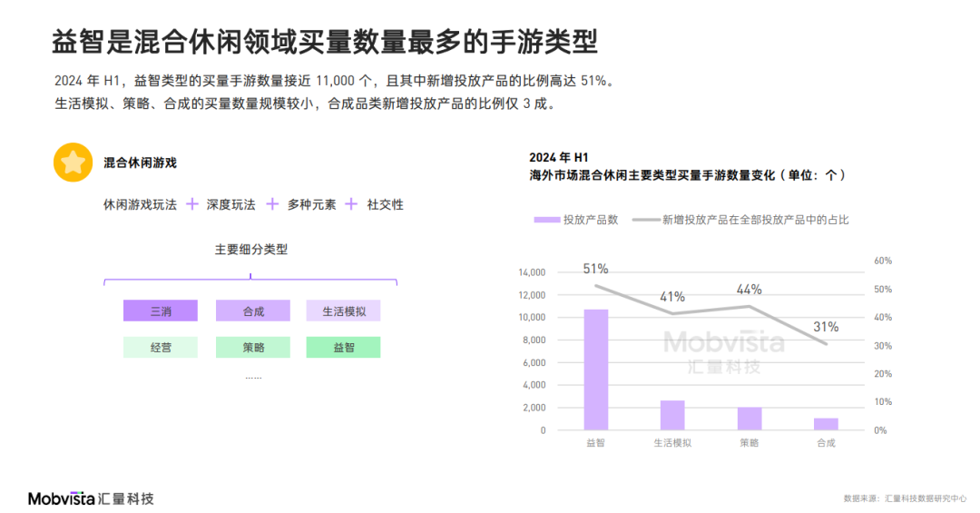Click the plus sign before 社交性

pyautogui.click(x=351, y=204)
